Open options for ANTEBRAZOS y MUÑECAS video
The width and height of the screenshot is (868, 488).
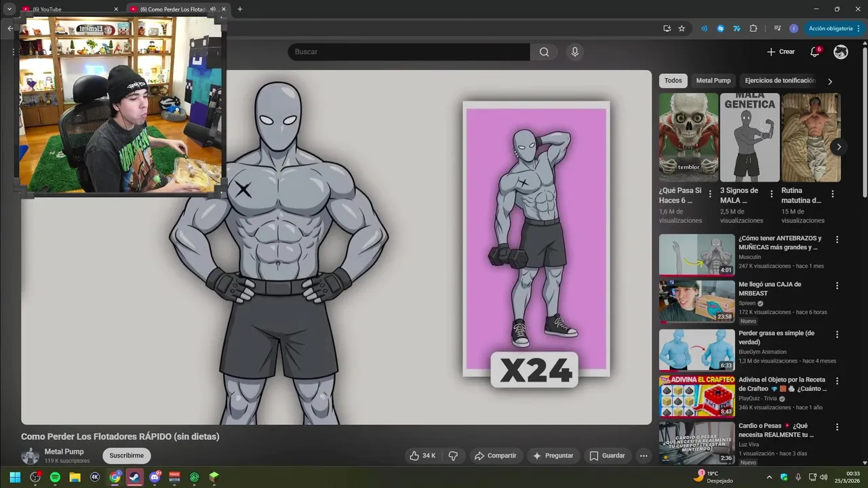click(837, 240)
